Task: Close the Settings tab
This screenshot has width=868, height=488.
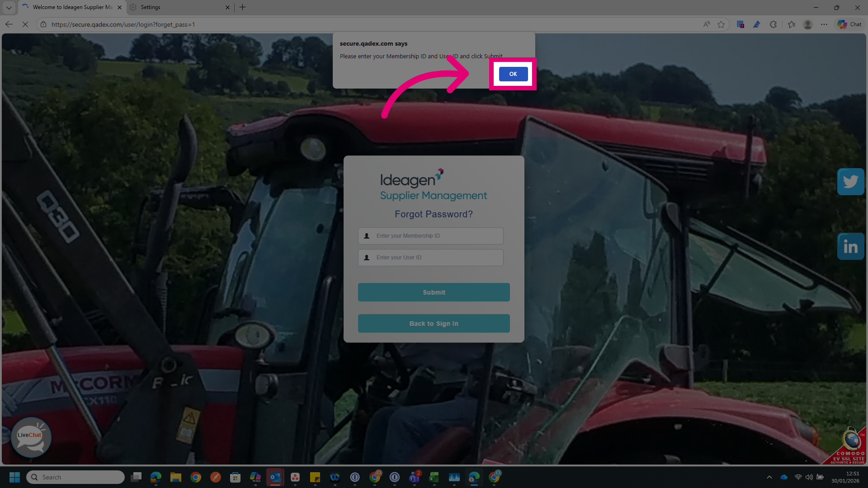Action: (227, 7)
